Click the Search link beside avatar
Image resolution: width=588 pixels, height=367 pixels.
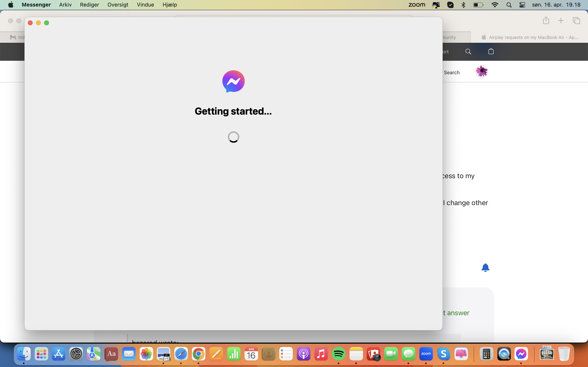[x=451, y=73]
